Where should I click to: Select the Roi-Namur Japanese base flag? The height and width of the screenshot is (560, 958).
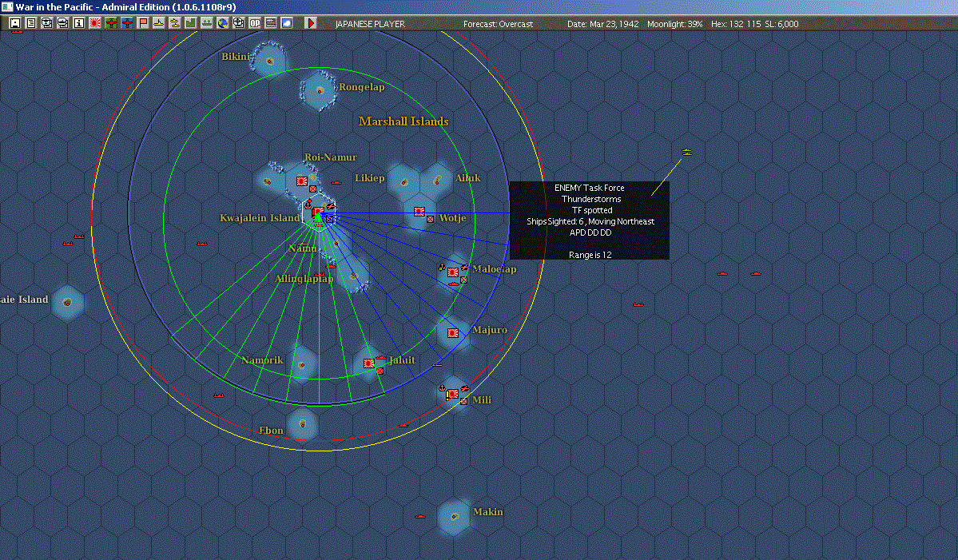pyautogui.click(x=302, y=181)
